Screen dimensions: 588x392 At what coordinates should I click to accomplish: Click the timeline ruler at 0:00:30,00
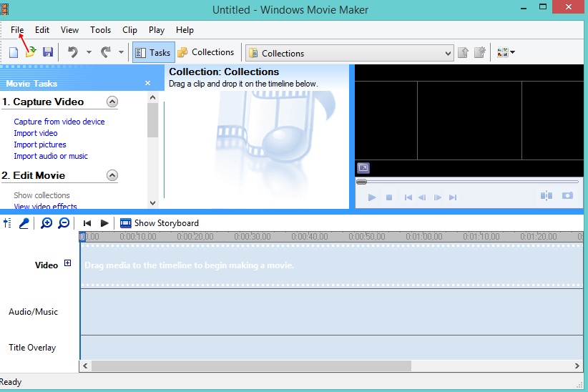tap(253, 237)
